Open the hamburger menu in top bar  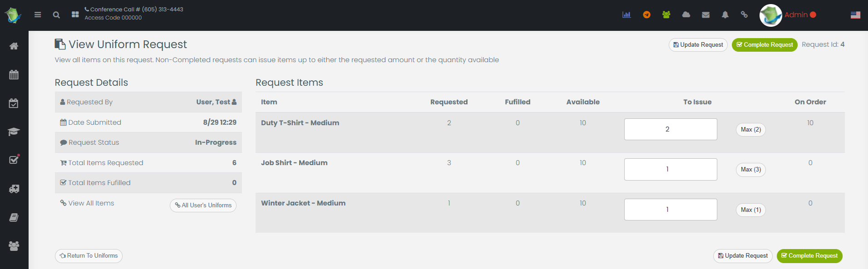38,15
